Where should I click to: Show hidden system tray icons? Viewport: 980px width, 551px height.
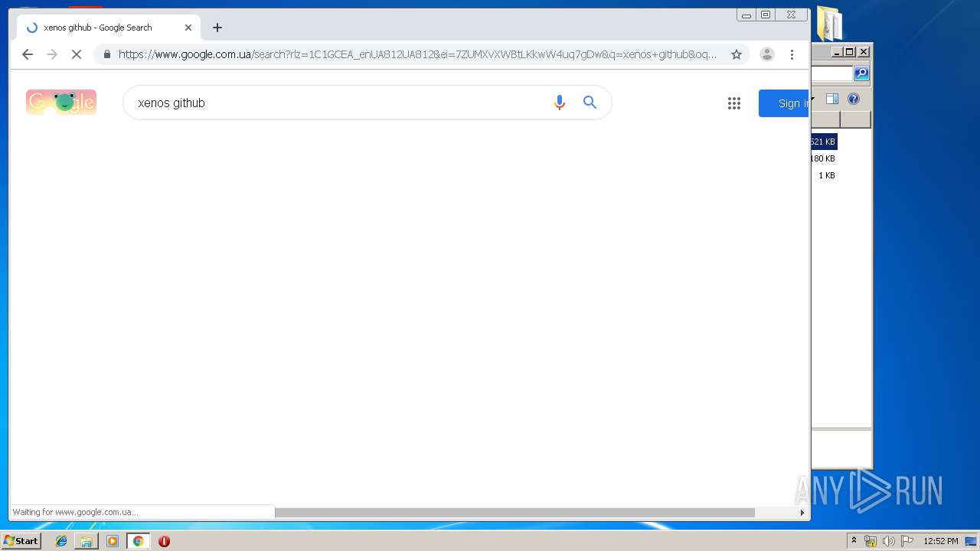point(854,541)
